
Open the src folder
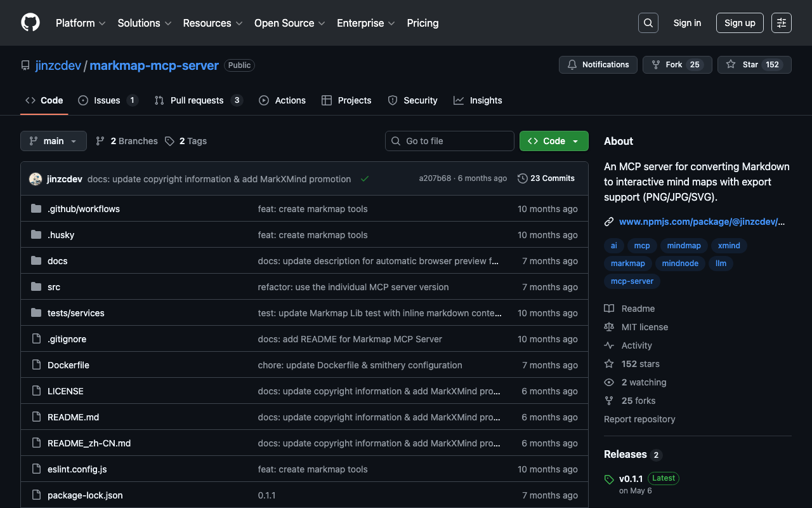tap(54, 287)
